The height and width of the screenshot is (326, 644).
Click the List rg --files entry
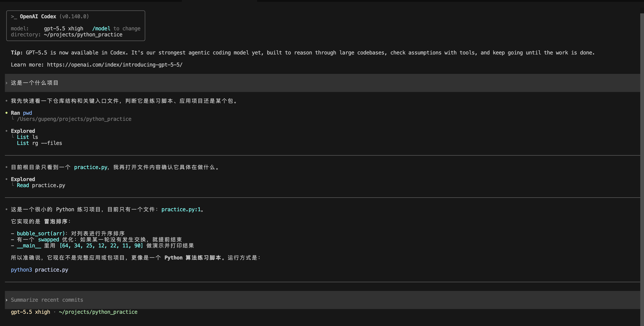39,143
